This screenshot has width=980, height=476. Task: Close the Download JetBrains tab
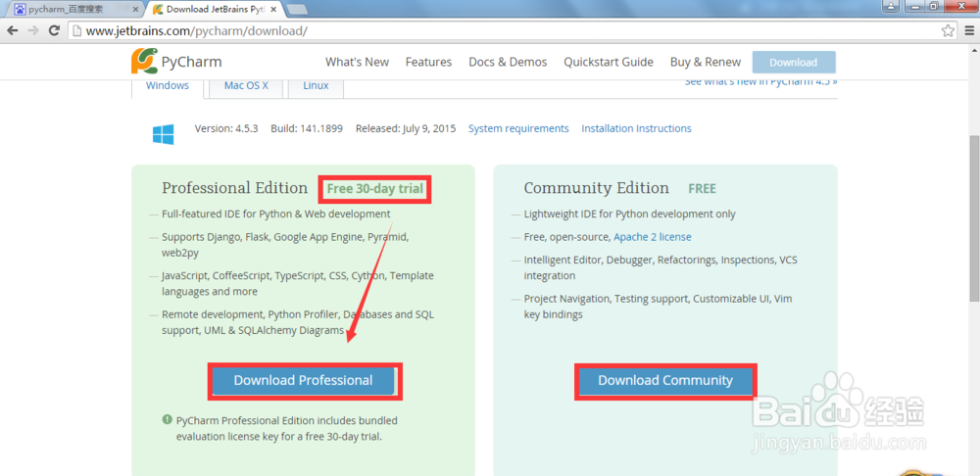pyautogui.click(x=272, y=10)
